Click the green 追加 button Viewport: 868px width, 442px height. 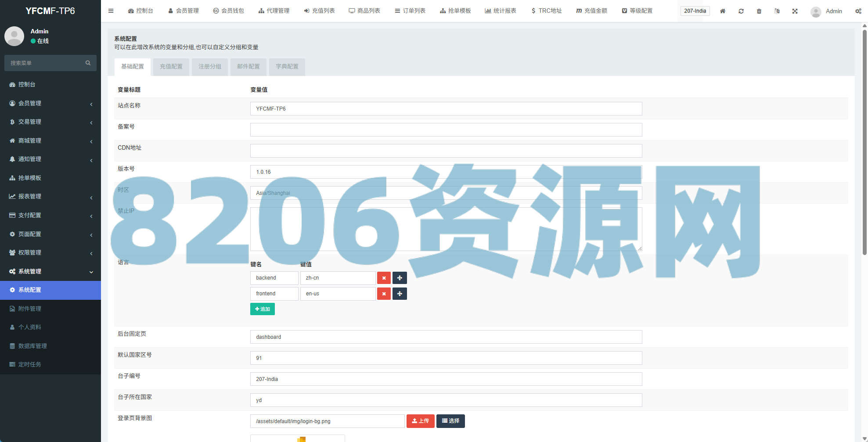click(263, 309)
